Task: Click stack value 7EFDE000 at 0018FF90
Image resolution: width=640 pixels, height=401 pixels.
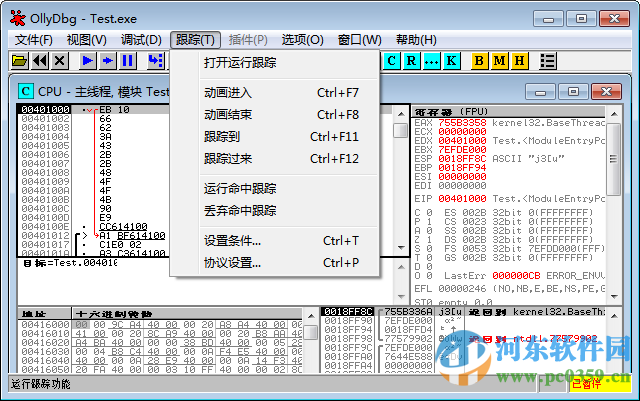Action: 408,321
